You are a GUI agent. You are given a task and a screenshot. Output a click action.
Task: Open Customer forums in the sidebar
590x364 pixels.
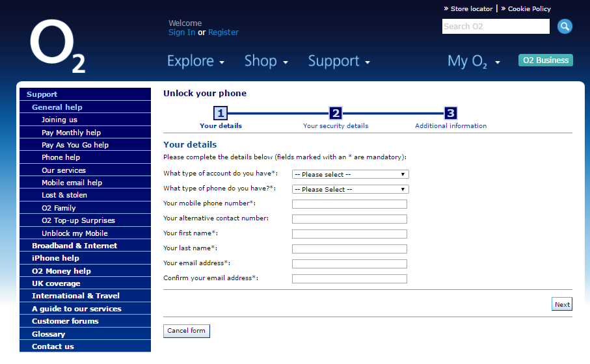[85, 321]
